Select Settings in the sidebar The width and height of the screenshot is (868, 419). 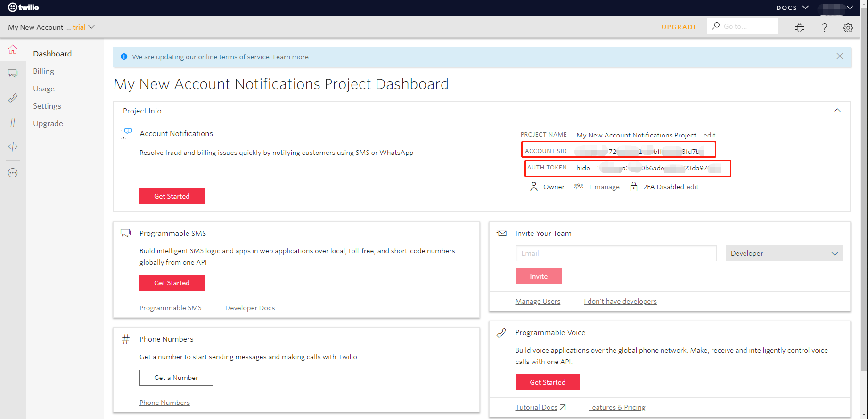47,106
